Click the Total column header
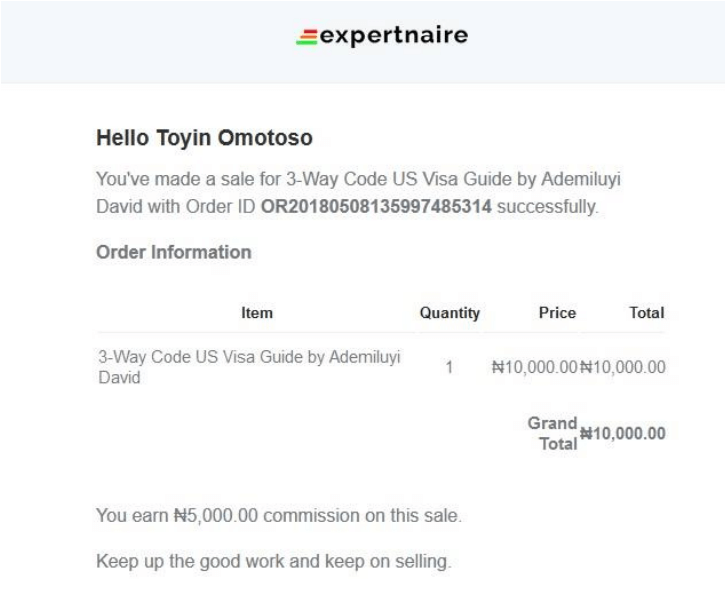The image size is (725, 595). pos(646,313)
